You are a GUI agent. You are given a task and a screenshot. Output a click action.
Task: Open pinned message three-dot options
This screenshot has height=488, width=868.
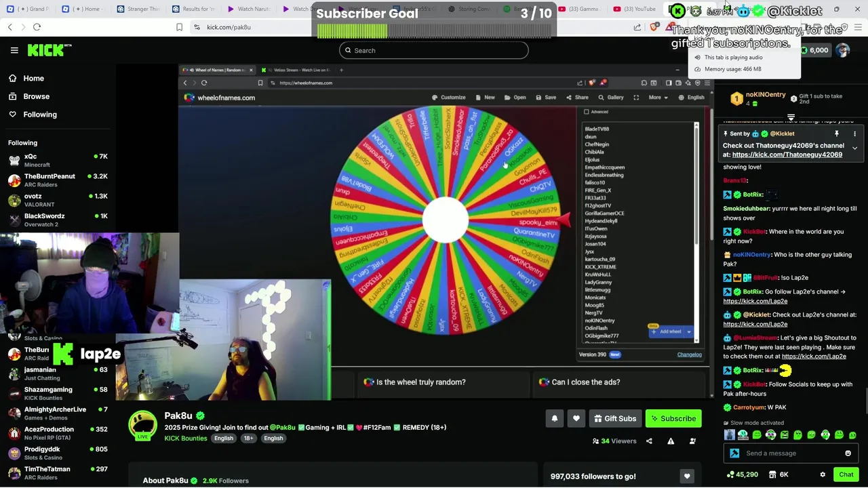854,134
